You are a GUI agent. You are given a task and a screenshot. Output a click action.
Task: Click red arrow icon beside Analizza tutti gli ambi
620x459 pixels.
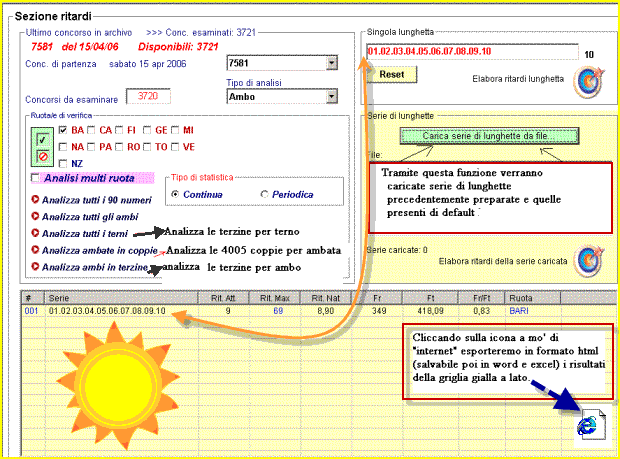click(x=35, y=216)
